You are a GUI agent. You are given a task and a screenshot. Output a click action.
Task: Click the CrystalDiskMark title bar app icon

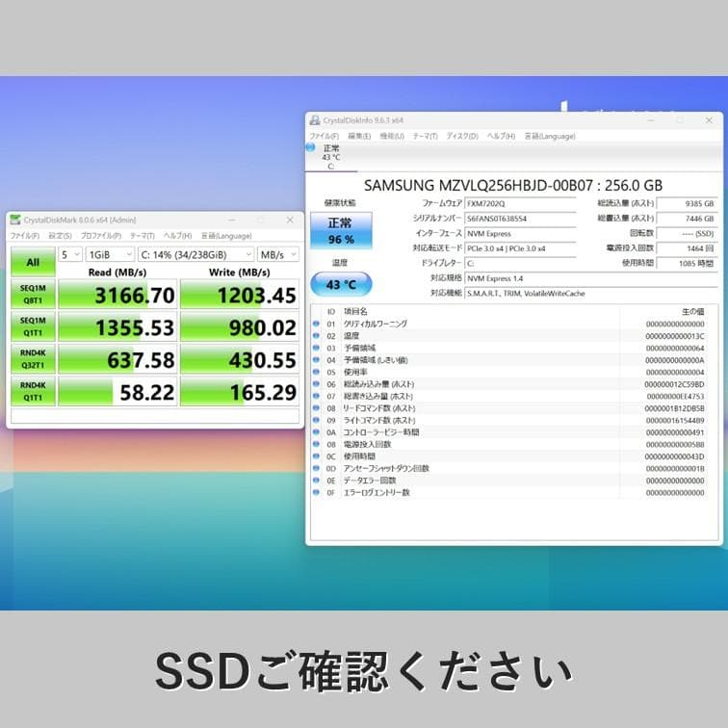click(x=15, y=220)
